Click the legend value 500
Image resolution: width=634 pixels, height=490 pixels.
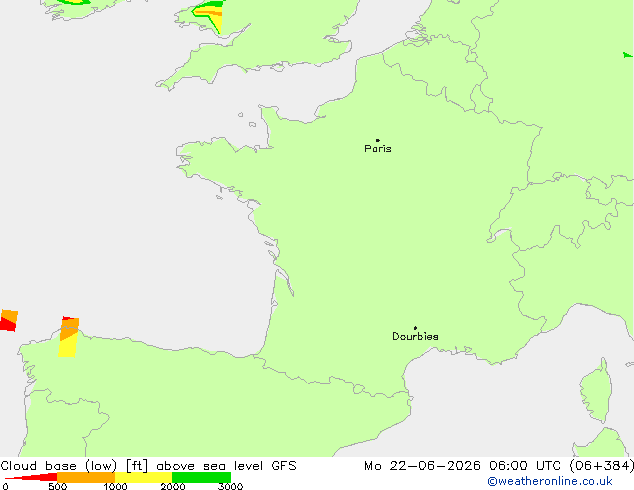[x=57, y=486]
